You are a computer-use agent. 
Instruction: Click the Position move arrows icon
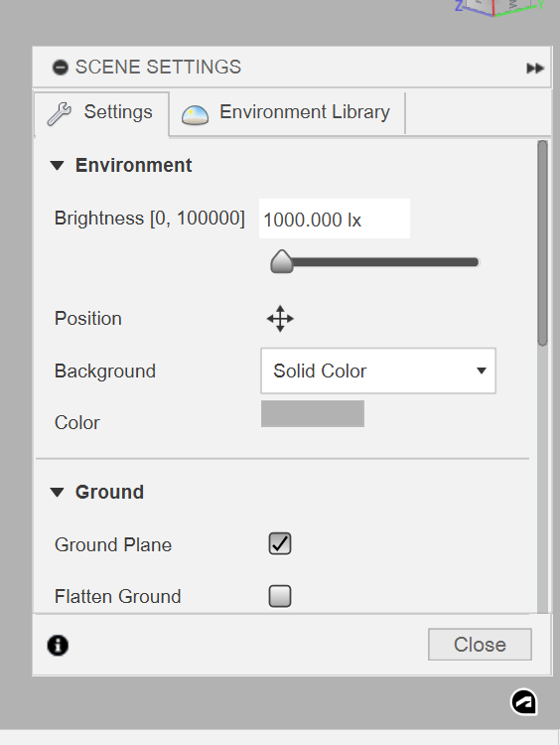click(280, 319)
